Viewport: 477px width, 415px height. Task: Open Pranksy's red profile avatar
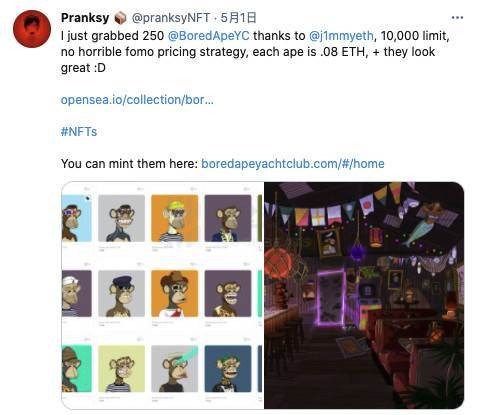coord(32,29)
